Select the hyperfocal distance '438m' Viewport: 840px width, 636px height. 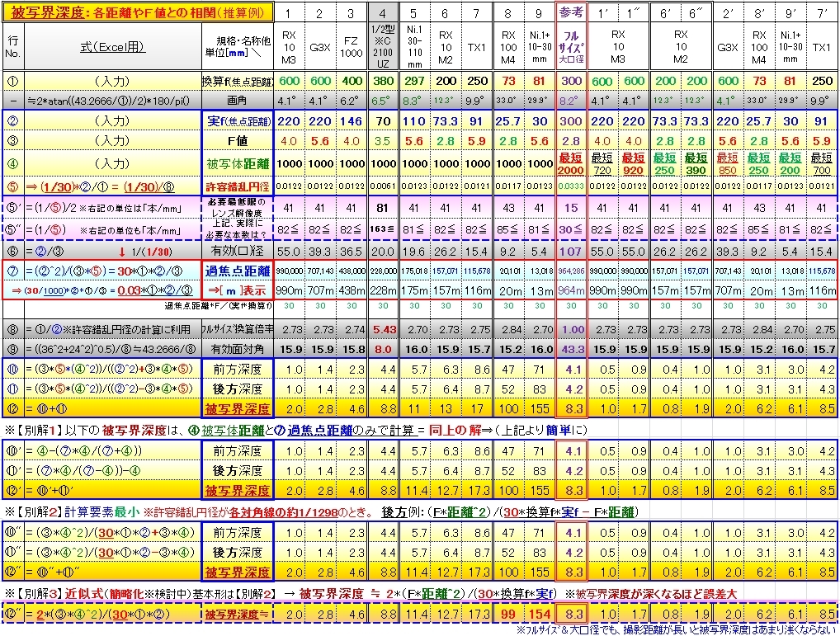[x=352, y=290]
